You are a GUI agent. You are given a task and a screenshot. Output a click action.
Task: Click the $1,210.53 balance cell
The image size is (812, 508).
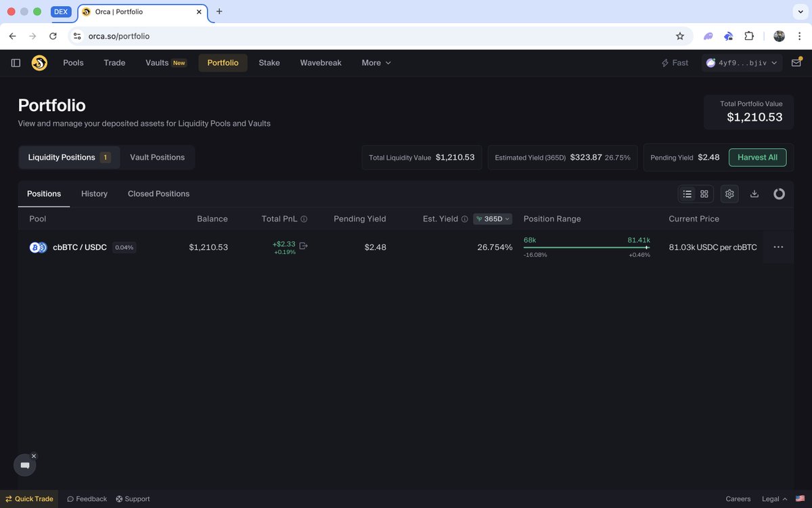(x=208, y=247)
